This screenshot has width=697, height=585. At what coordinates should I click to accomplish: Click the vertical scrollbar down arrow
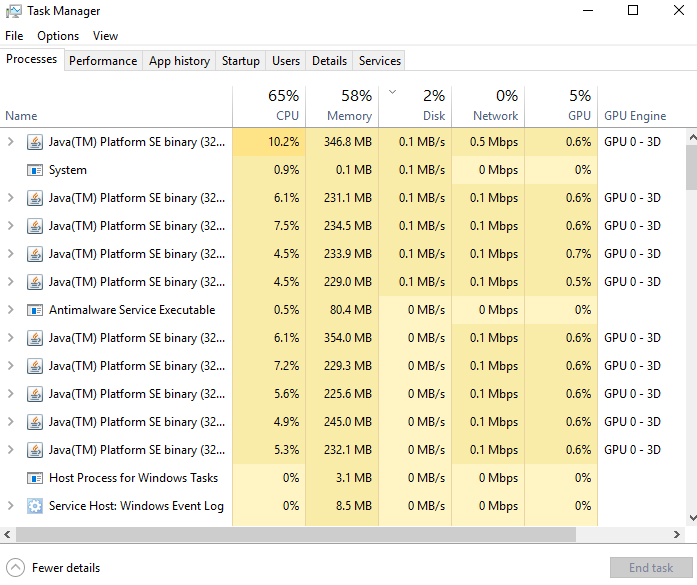(x=692, y=517)
